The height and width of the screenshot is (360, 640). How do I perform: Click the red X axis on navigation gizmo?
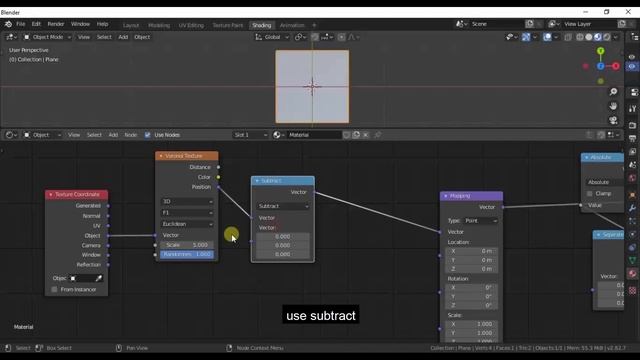point(616,66)
